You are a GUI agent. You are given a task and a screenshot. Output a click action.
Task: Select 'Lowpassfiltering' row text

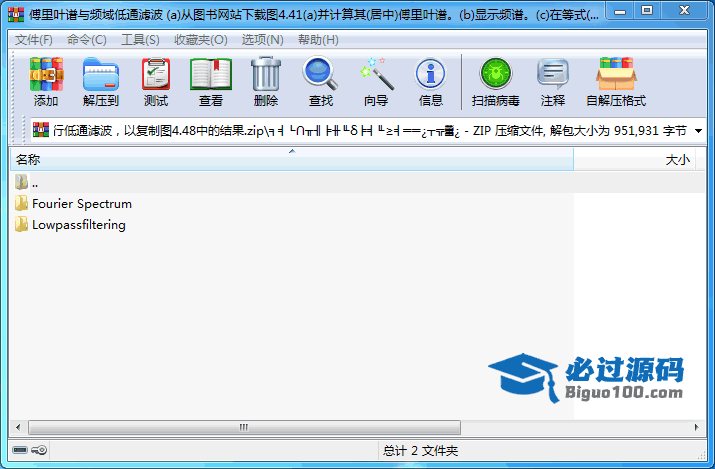[x=79, y=225]
